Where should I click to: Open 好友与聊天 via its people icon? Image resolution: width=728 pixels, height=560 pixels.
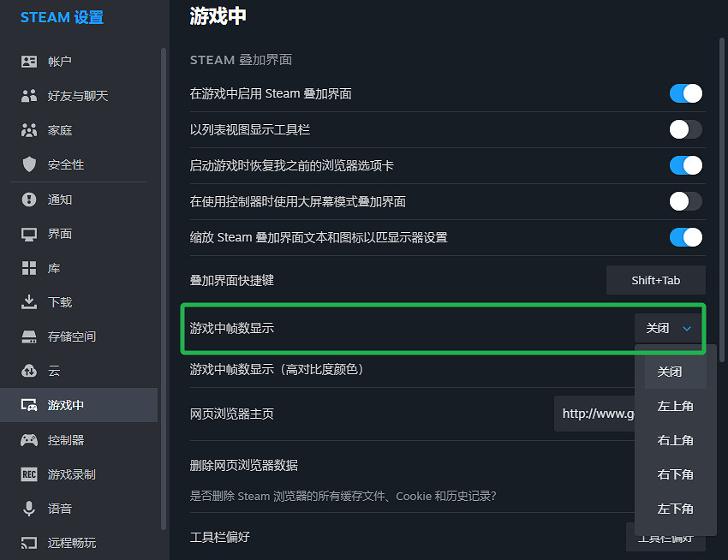tap(29, 96)
